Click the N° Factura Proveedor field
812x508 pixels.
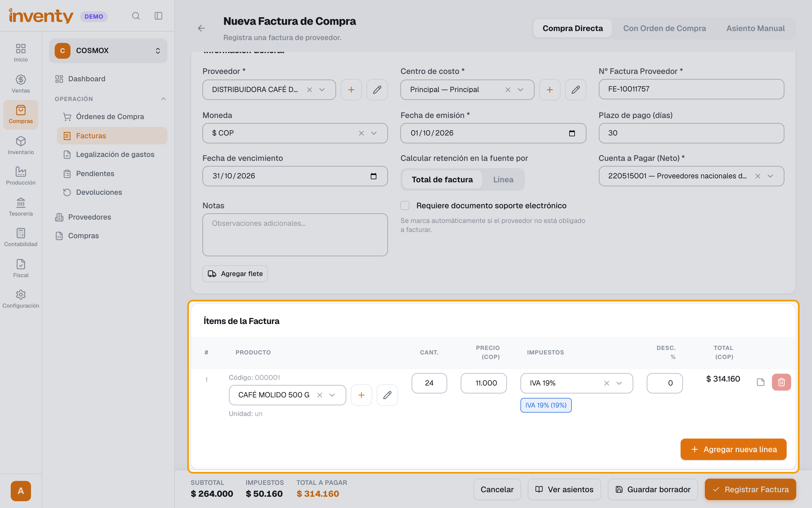691,89
